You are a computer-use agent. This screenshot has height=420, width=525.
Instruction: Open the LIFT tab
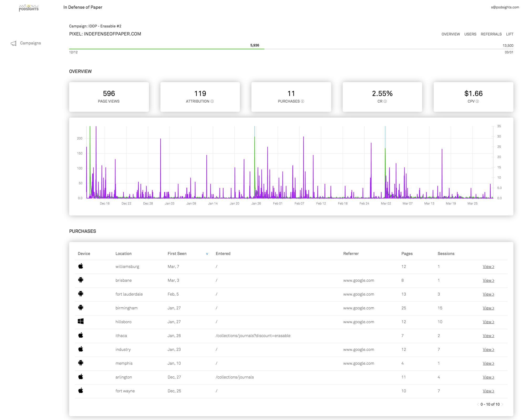[x=510, y=34]
